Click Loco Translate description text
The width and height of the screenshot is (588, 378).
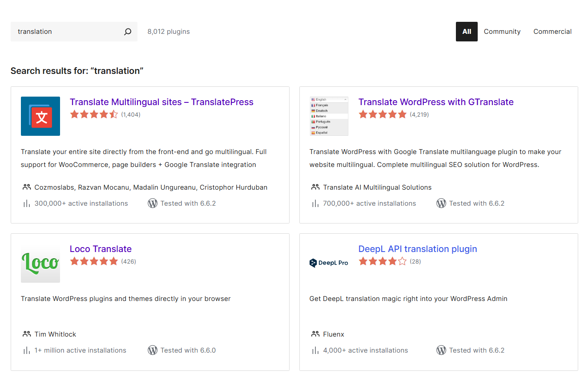click(x=126, y=299)
